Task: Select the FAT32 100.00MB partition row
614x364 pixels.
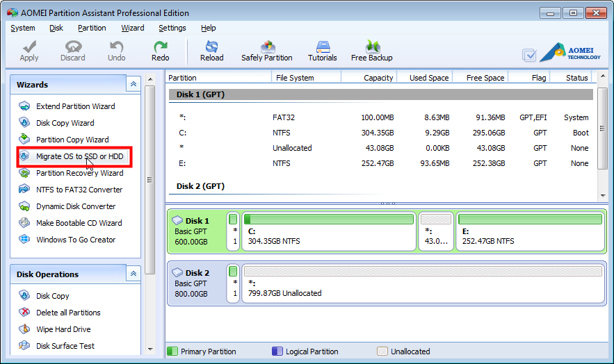Action: [x=381, y=117]
